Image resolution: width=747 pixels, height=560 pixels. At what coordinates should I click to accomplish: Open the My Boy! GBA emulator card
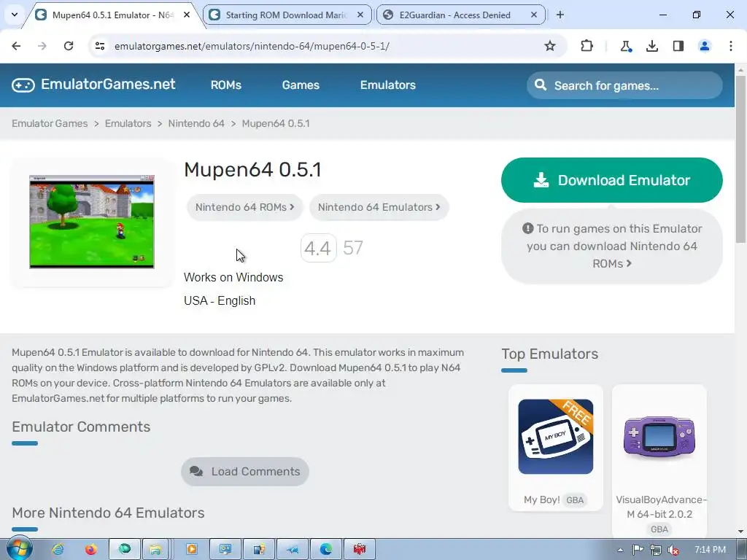click(555, 448)
